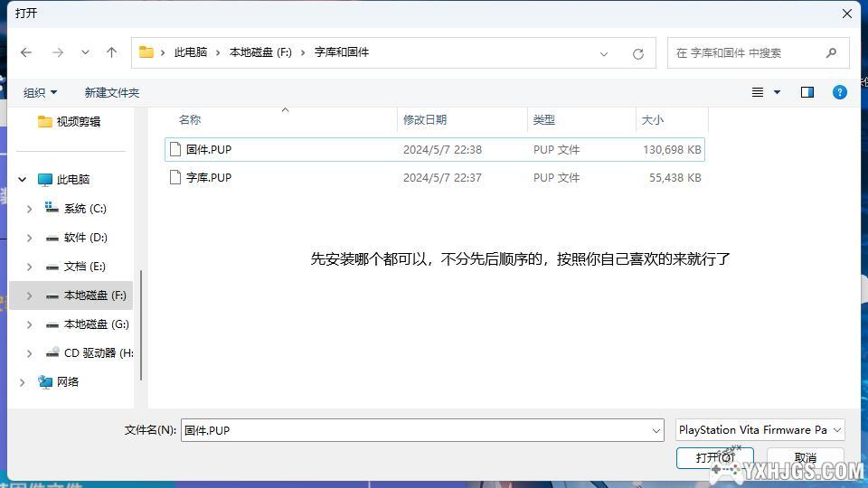This screenshot has width=868, height=488.
Task: Expand the address bar history dropdown
Action: pos(604,53)
